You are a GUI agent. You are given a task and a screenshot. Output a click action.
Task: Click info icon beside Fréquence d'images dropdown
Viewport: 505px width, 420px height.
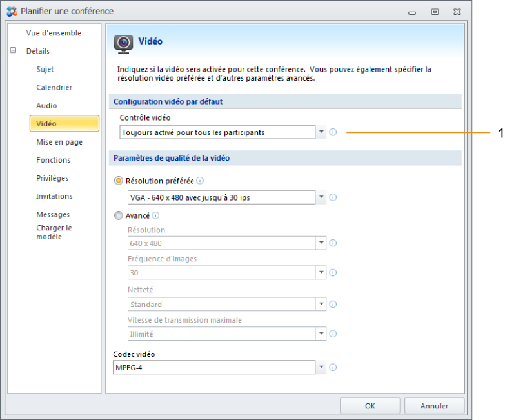pyautogui.click(x=333, y=272)
